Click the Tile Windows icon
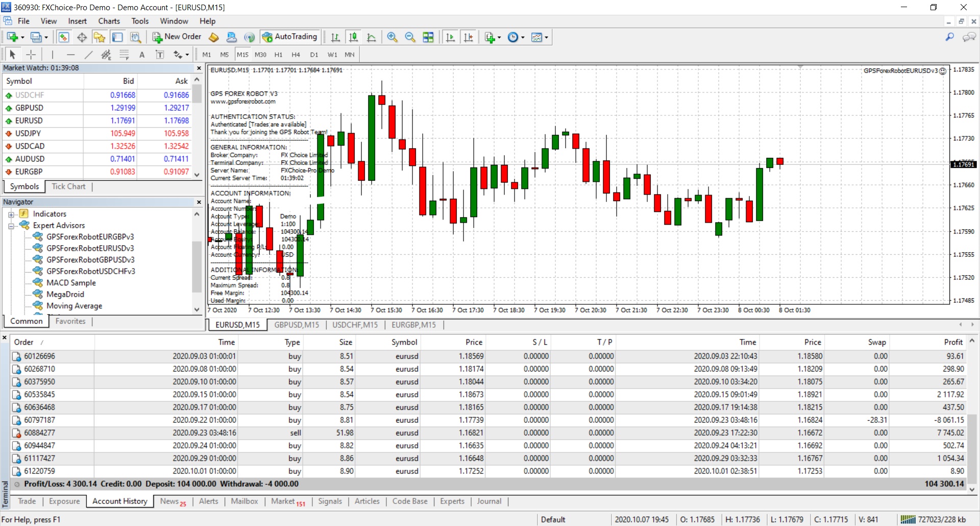This screenshot has height=526, width=980. point(428,37)
